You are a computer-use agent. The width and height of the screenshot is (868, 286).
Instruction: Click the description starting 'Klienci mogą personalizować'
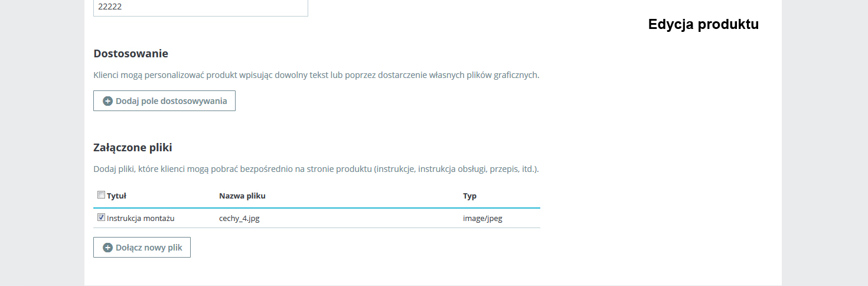316,75
